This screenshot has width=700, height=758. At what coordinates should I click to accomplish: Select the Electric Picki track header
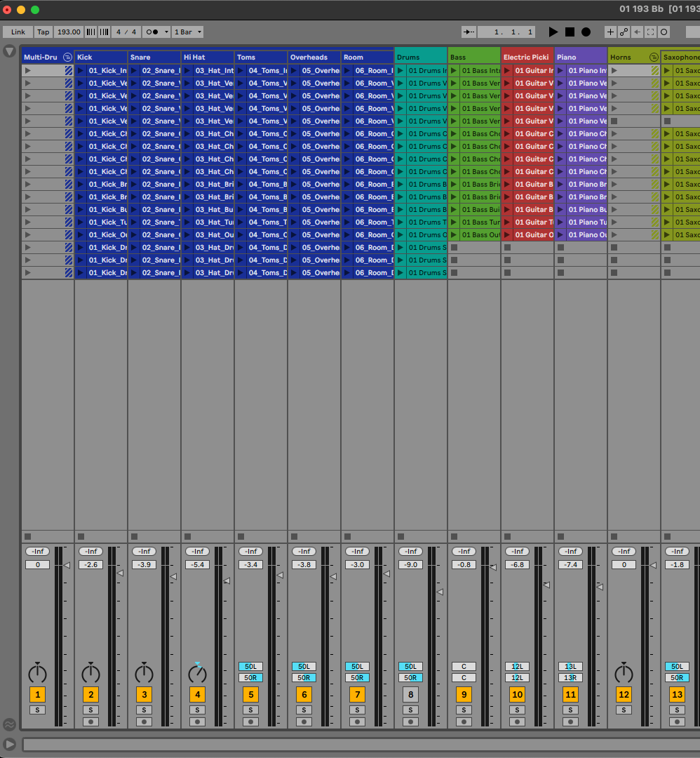click(x=527, y=57)
